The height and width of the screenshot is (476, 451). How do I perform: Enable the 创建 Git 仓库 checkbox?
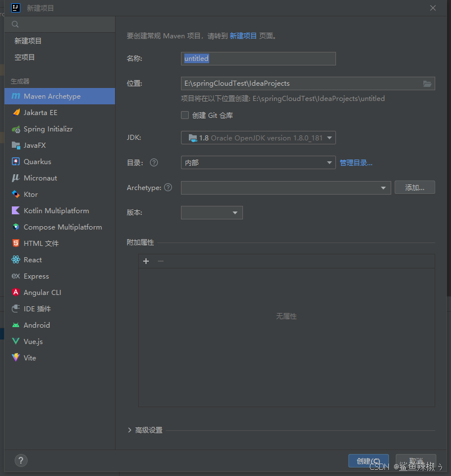click(185, 115)
